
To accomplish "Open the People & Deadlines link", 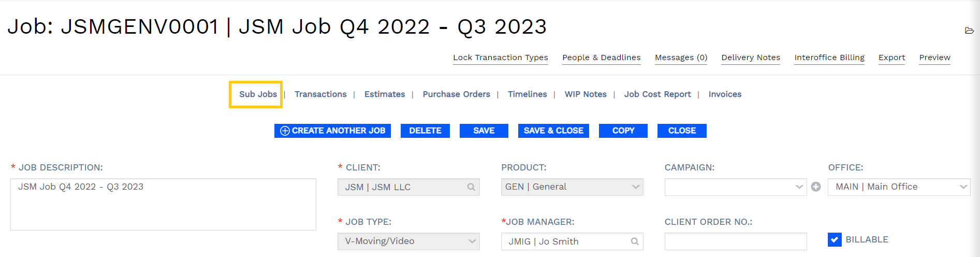I will 601,58.
